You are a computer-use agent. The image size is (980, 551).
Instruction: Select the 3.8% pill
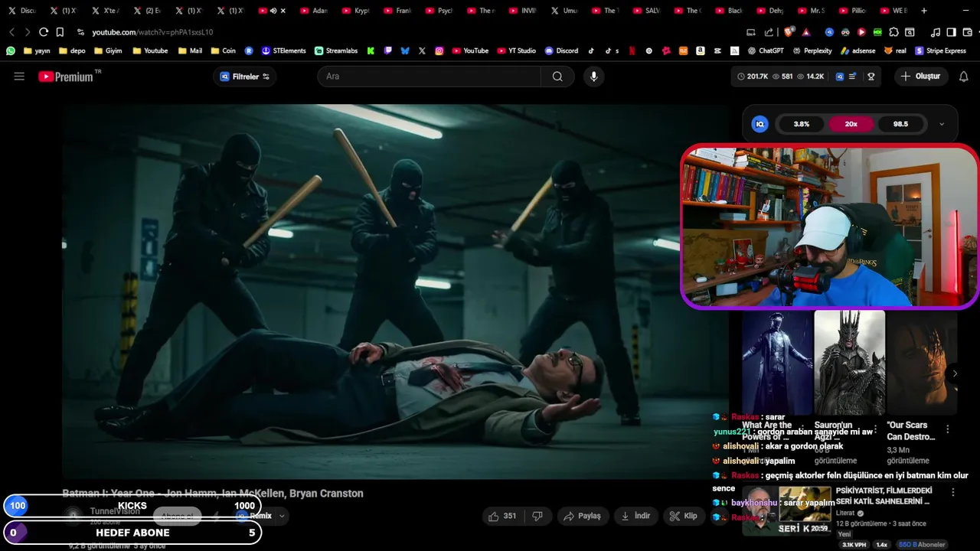pos(802,124)
